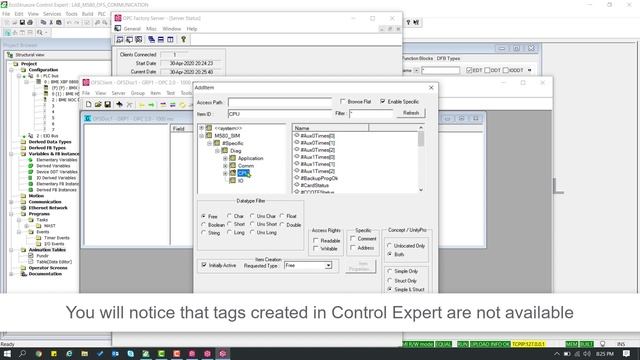Expand the Comm node in AddItem tree
640x360 pixels.
225,166
